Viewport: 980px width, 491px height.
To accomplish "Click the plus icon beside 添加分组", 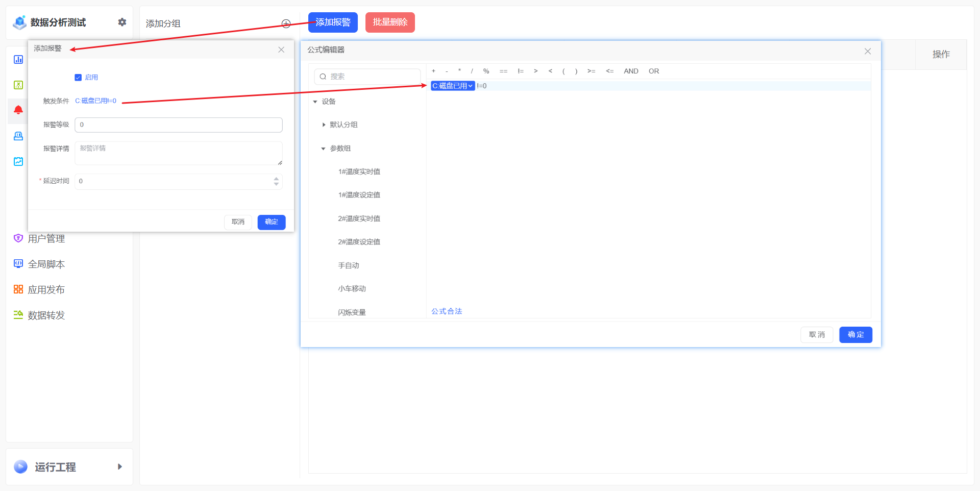I will pos(286,23).
